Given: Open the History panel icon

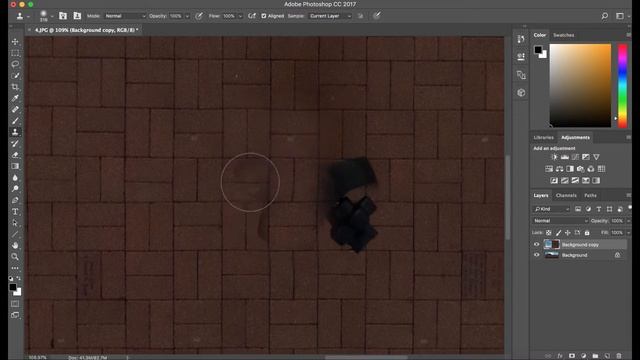Looking at the screenshot, I should [521, 39].
